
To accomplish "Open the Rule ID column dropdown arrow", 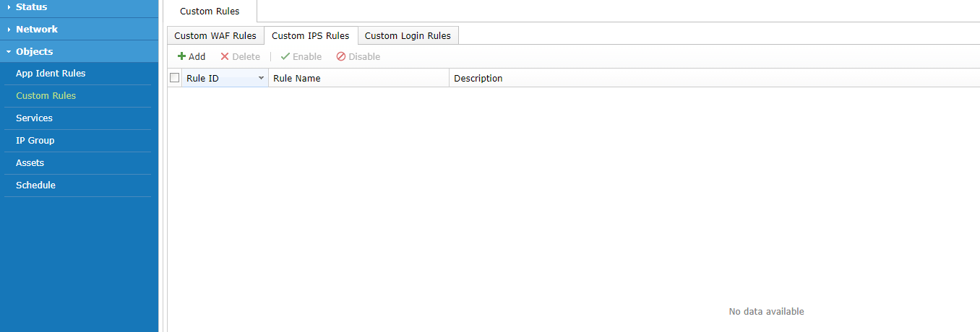I will (261, 78).
